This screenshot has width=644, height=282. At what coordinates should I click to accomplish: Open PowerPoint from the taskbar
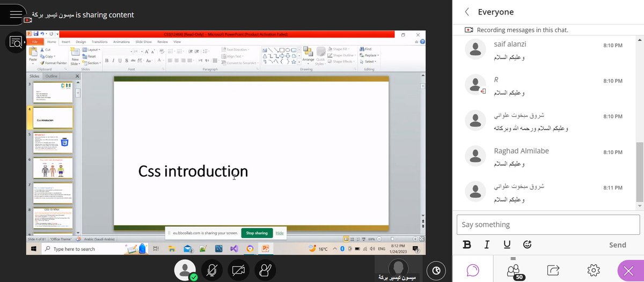click(x=265, y=249)
